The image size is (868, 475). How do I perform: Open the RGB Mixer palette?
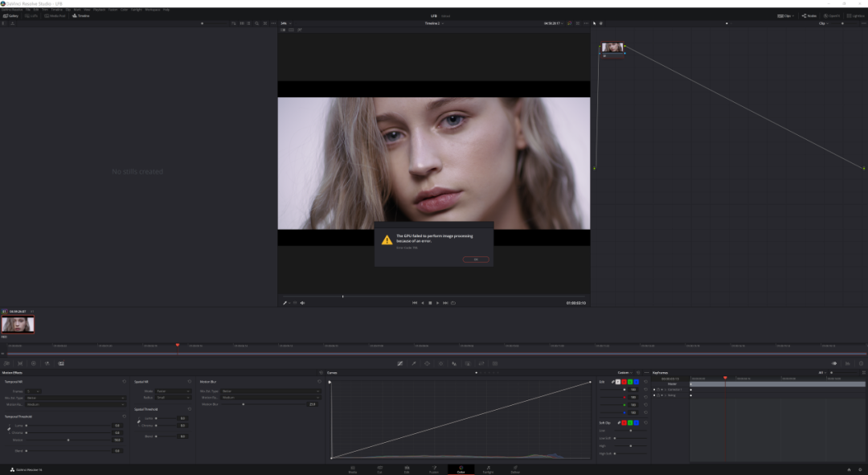coord(47,364)
